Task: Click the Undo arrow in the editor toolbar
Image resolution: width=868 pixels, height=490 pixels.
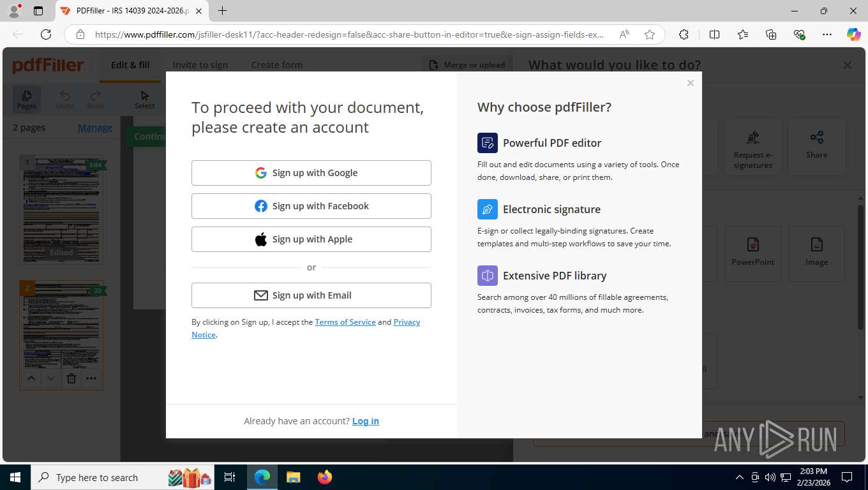Action: pyautogui.click(x=65, y=100)
